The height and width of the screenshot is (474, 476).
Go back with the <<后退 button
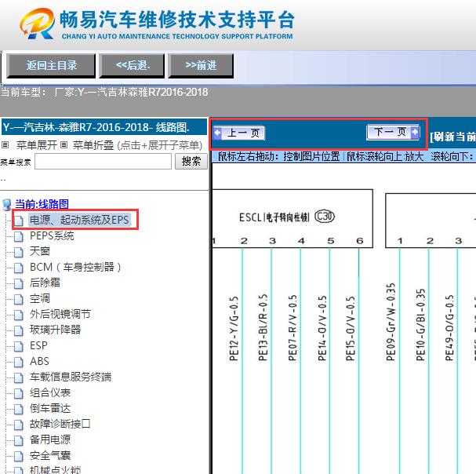click(132, 66)
